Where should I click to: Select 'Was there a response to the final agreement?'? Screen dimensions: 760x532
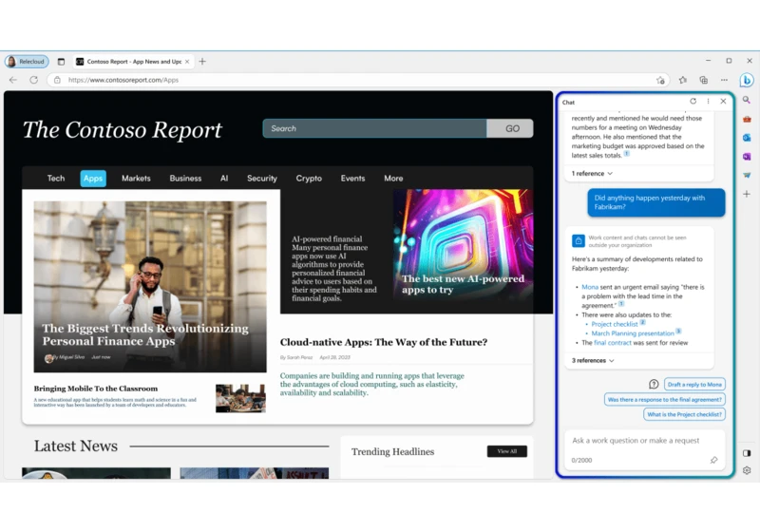(664, 399)
